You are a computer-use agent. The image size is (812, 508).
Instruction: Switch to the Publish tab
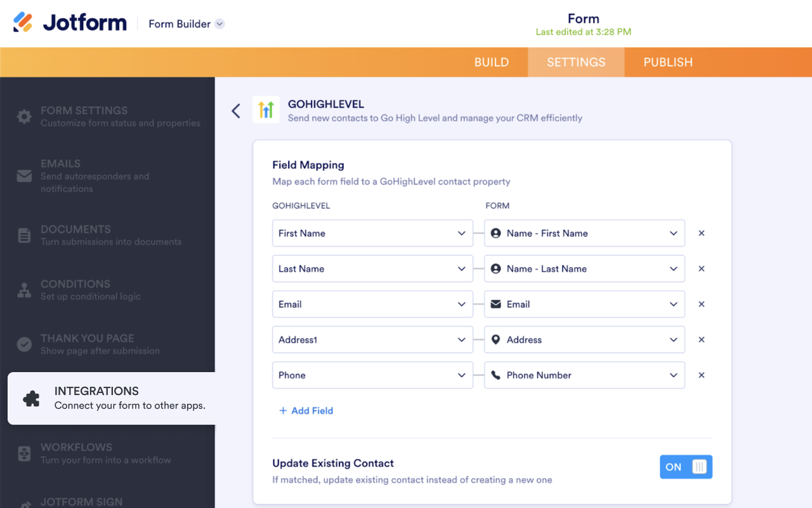pyautogui.click(x=668, y=62)
